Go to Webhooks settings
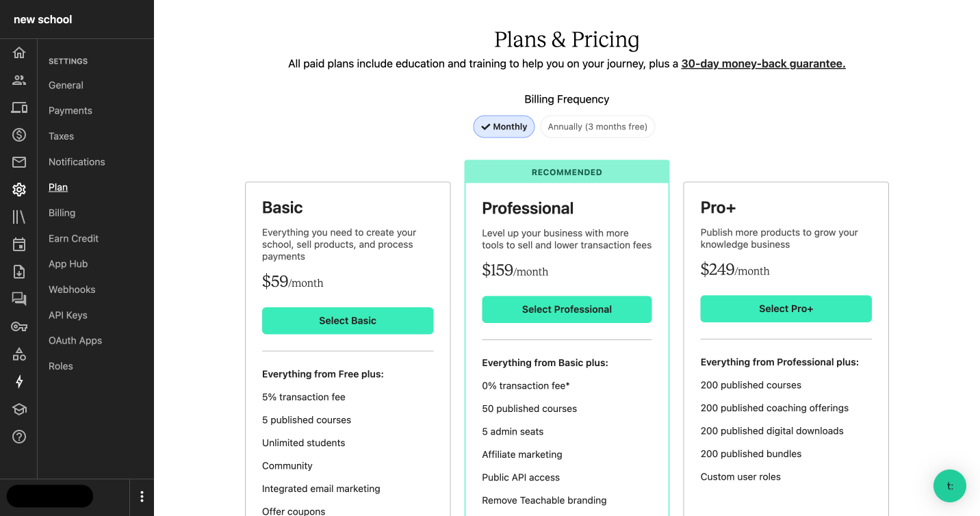Viewport: 980px width, 516px height. (x=72, y=289)
